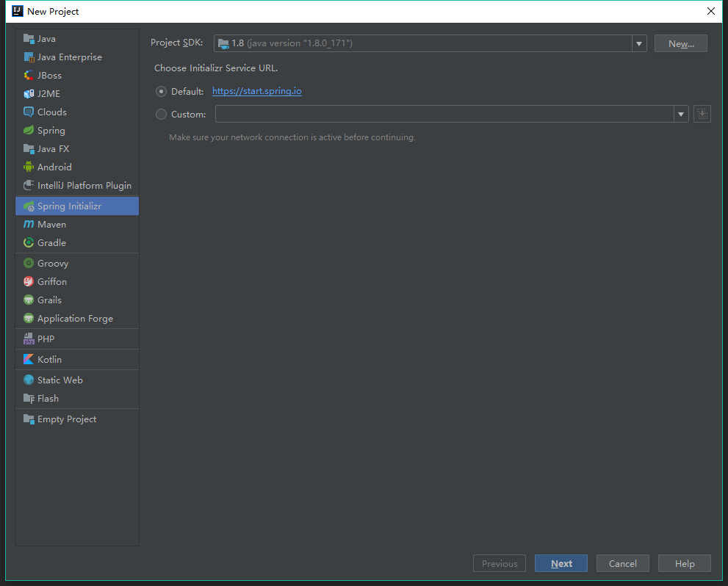
Task: Open the https://start.spring.io link
Action: tap(257, 91)
